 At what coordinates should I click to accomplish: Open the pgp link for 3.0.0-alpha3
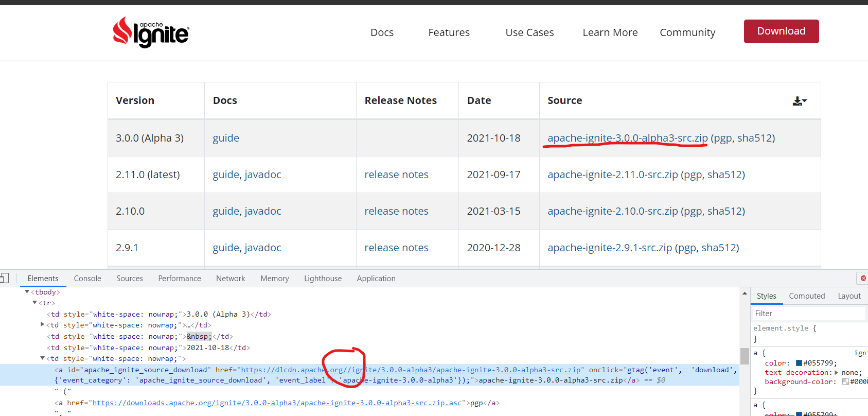[x=722, y=138]
